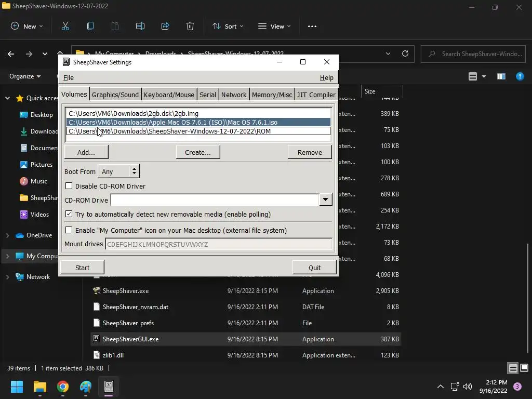The height and width of the screenshot is (399, 532).
Task: Switch to large icons view in status bar
Action: (x=524, y=368)
